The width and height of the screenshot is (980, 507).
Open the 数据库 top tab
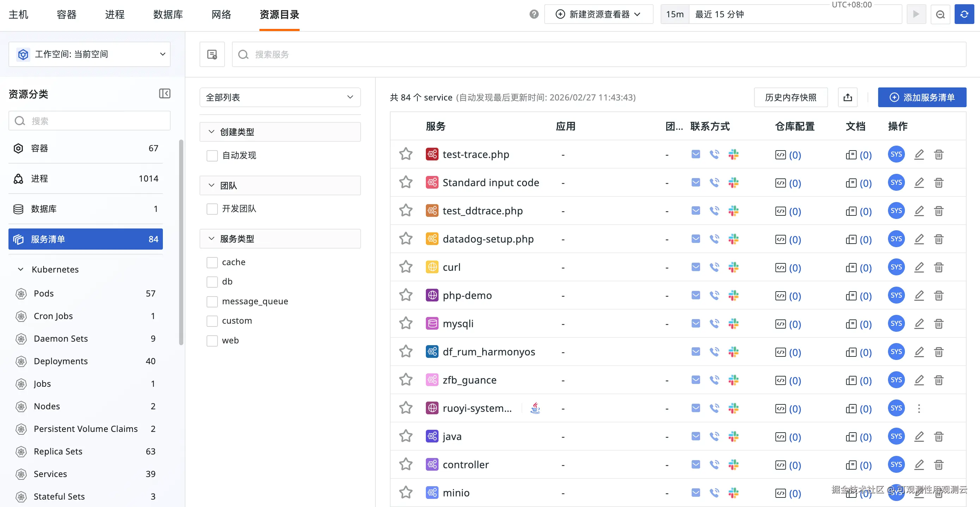click(x=168, y=14)
